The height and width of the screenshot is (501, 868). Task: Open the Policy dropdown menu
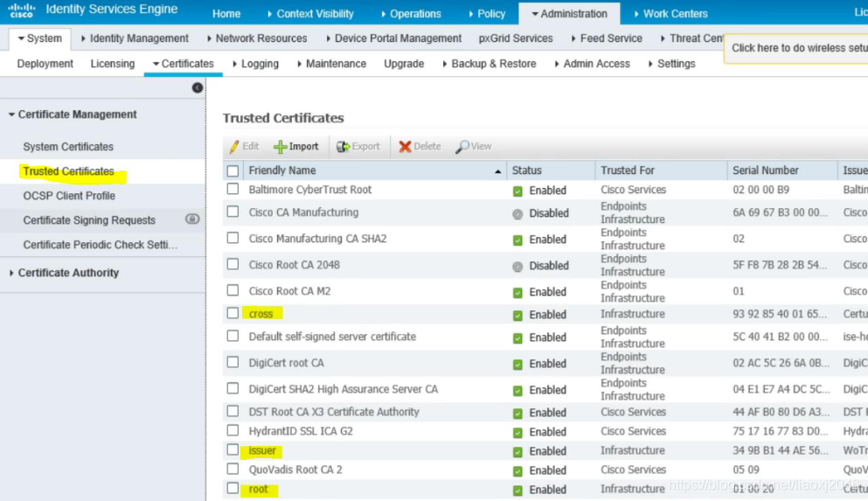pyautogui.click(x=487, y=14)
